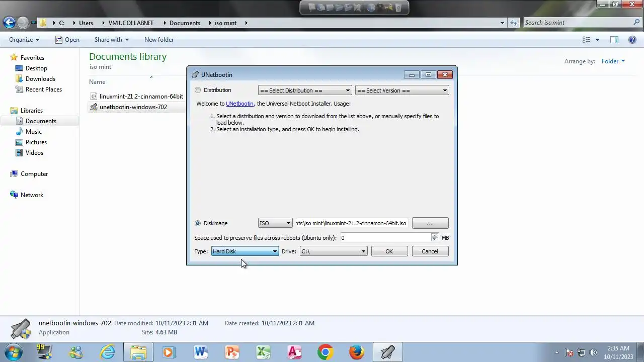Open PowerPoint from taskbar
This screenshot has height=362, width=644.
click(232, 352)
